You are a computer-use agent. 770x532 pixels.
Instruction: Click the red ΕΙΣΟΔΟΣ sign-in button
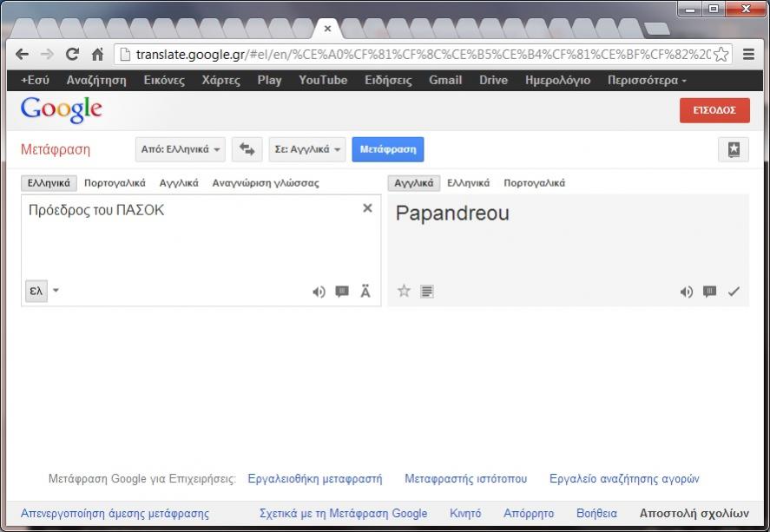[x=714, y=110]
